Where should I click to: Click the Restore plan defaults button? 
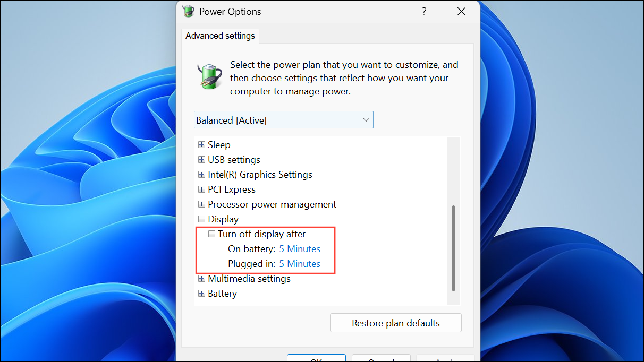pyautogui.click(x=395, y=323)
